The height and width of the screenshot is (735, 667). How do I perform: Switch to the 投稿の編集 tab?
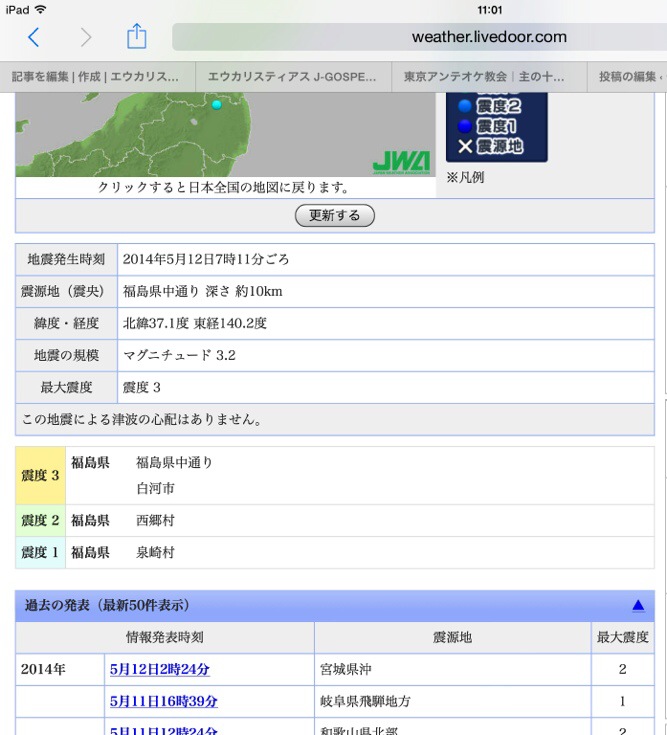tap(628, 76)
